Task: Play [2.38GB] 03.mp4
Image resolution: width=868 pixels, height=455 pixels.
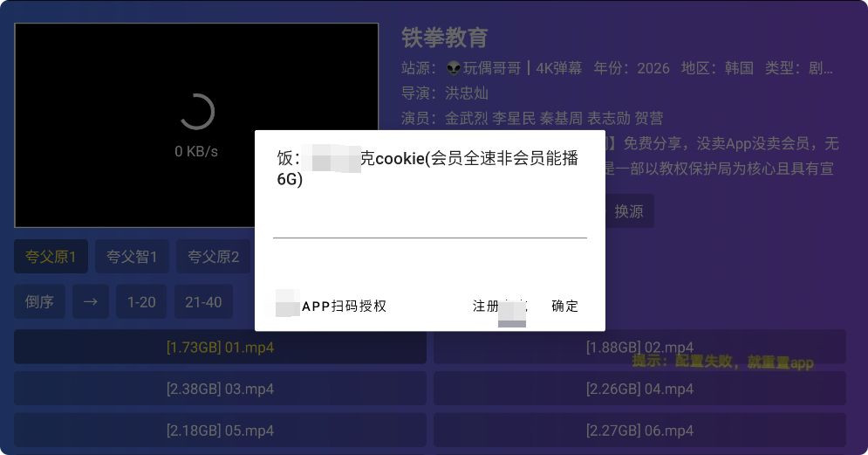Action: click(x=221, y=389)
